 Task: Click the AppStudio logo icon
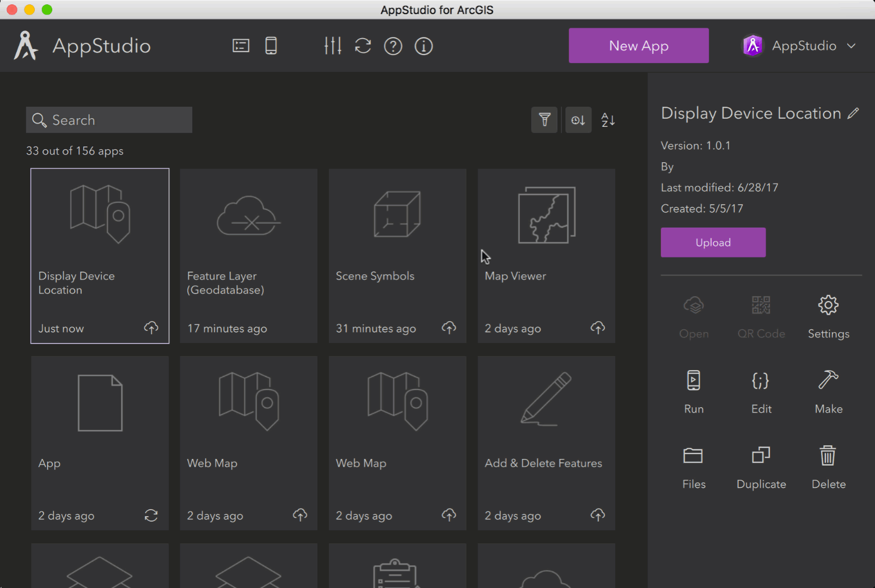[x=26, y=45]
